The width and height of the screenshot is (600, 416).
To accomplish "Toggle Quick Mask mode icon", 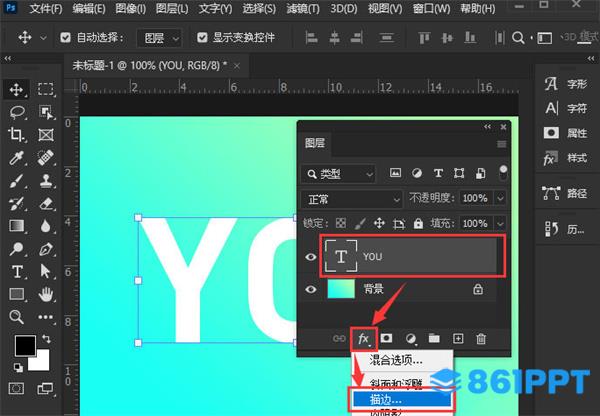I will (x=16, y=388).
